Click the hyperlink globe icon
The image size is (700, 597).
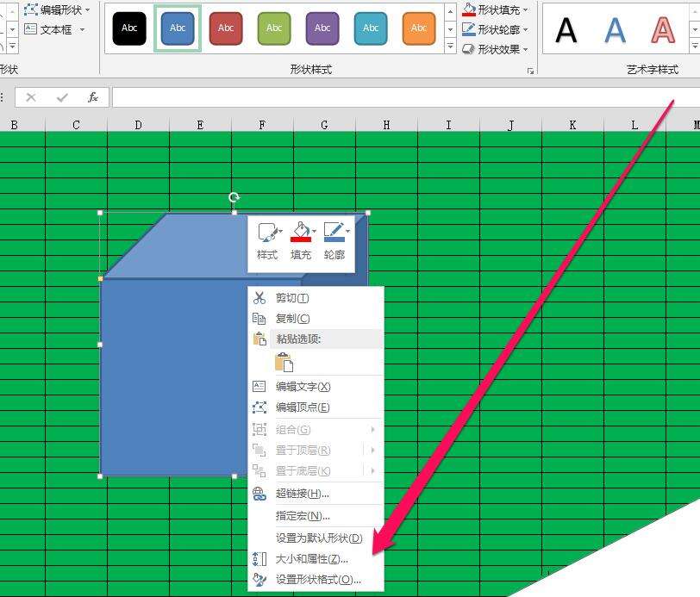(259, 494)
